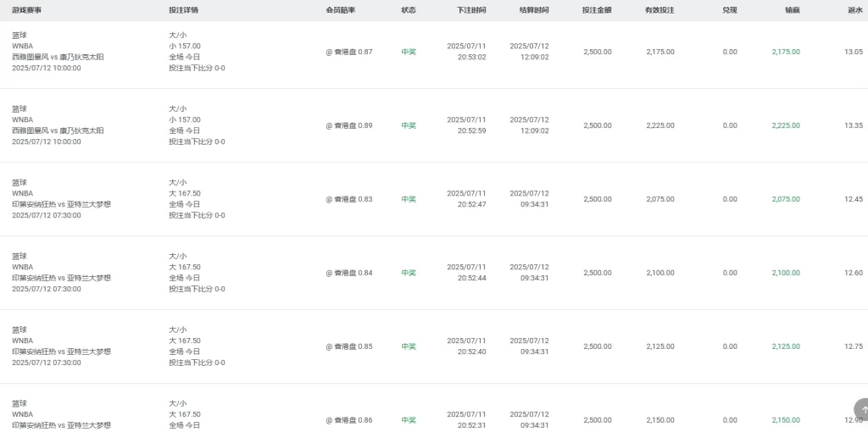The height and width of the screenshot is (432, 868).
Task: Click 中奖 status in the 0.87 odds row
Action: pos(409,52)
